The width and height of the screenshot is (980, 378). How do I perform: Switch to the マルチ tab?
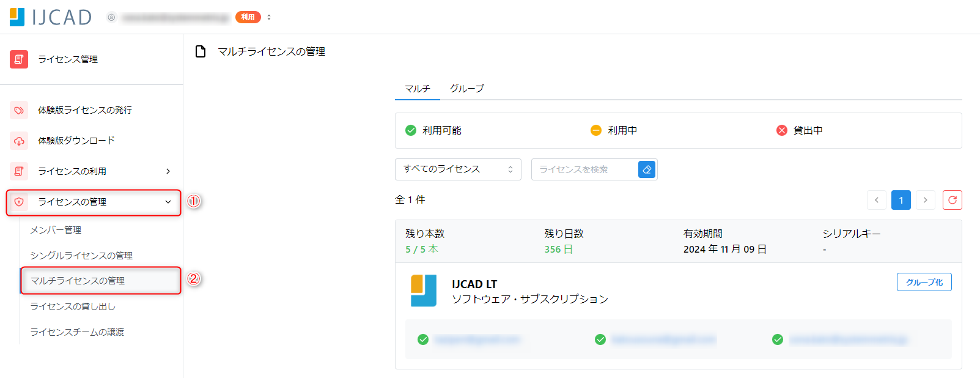click(418, 89)
